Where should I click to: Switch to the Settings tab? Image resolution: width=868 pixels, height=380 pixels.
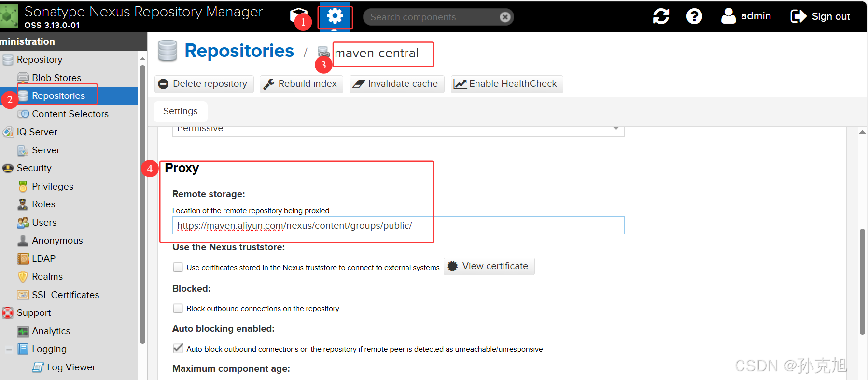point(181,111)
